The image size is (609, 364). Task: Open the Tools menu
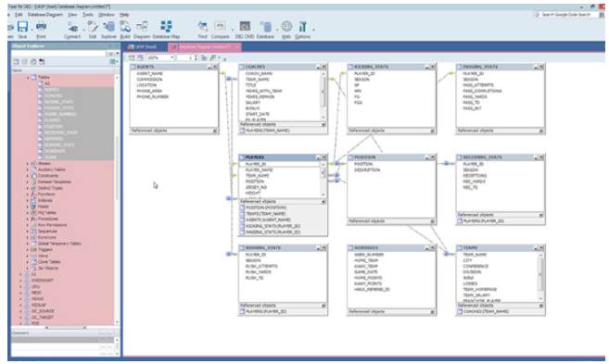(x=88, y=15)
